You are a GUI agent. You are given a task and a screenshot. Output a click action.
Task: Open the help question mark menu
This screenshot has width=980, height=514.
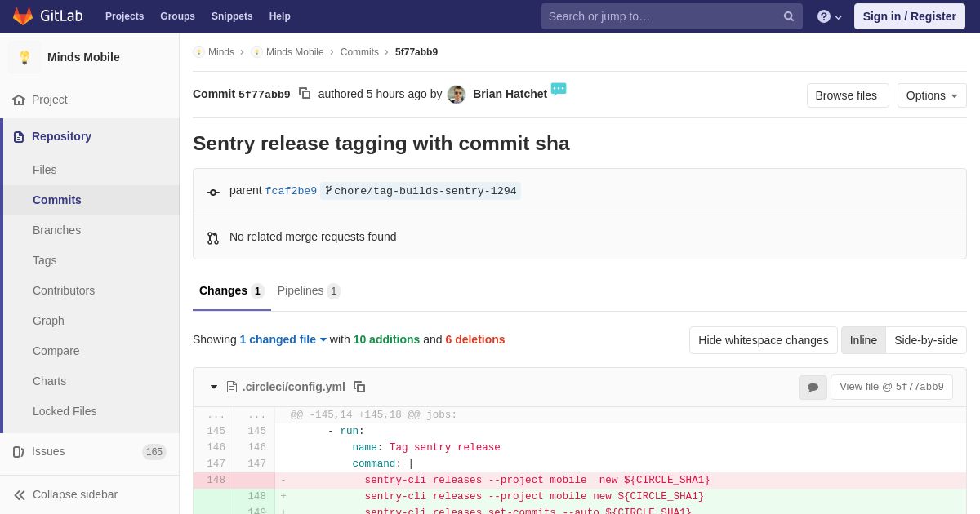830,16
